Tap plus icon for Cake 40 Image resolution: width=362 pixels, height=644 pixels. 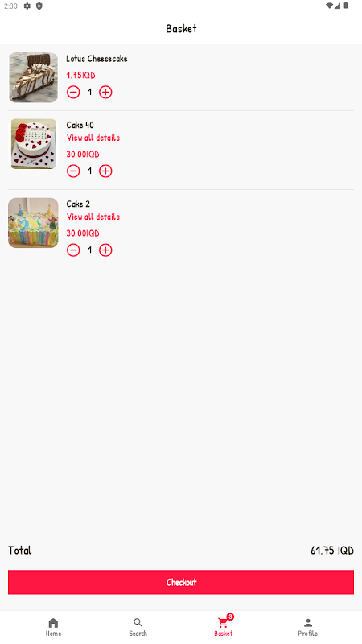pyautogui.click(x=105, y=171)
